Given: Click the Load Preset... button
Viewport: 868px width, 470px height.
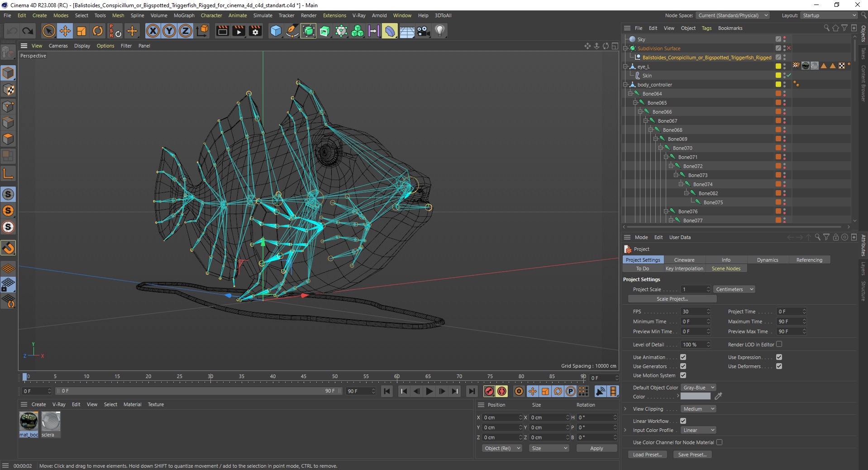Looking at the screenshot, I should point(647,455).
